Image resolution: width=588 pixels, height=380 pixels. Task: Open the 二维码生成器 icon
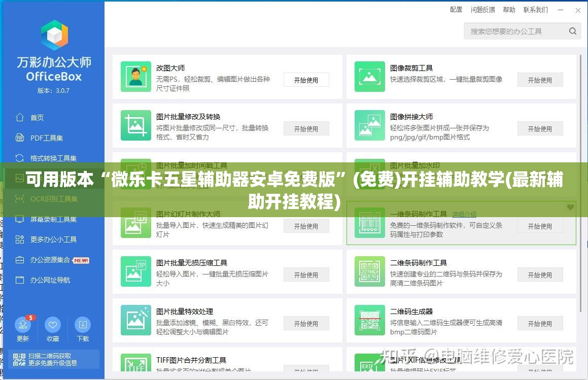pos(370,320)
